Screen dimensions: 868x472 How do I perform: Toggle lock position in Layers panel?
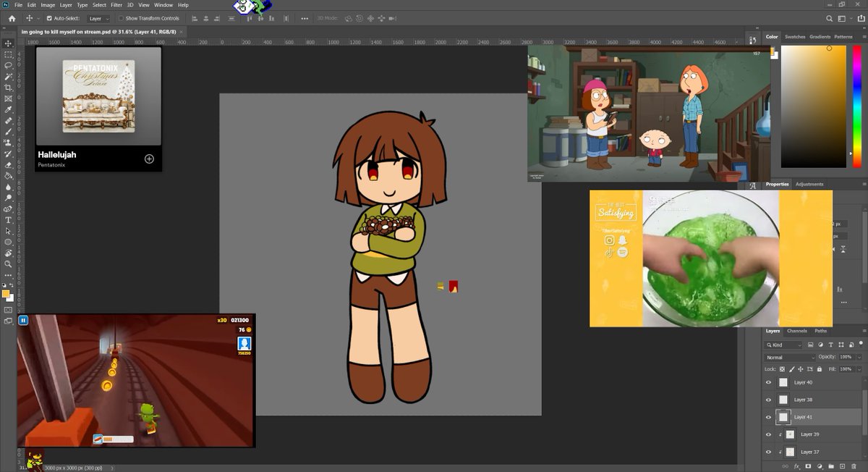800,369
